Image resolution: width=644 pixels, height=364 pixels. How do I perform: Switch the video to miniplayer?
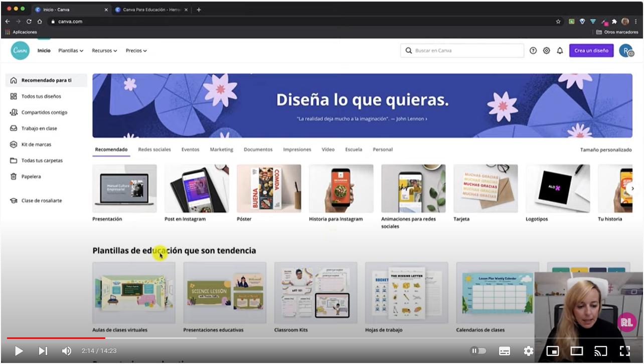[x=553, y=351]
